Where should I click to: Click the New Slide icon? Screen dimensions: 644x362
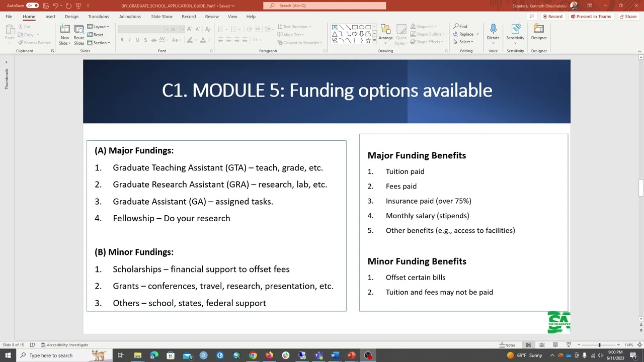[65, 30]
